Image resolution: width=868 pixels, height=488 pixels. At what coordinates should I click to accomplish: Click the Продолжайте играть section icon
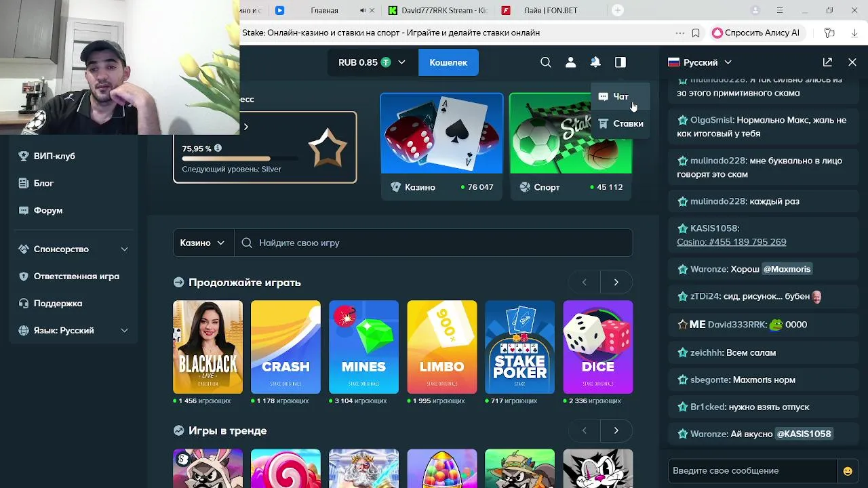click(x=178, y=282)
